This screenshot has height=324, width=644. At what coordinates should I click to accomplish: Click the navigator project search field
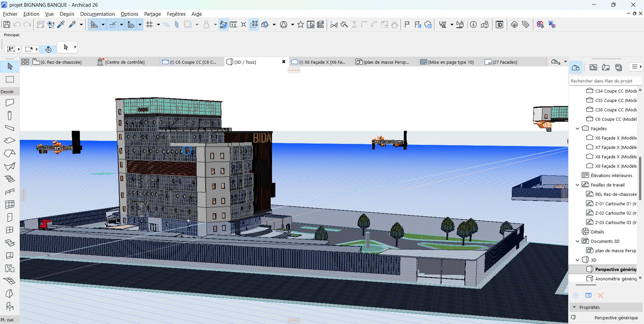[605, 81]
